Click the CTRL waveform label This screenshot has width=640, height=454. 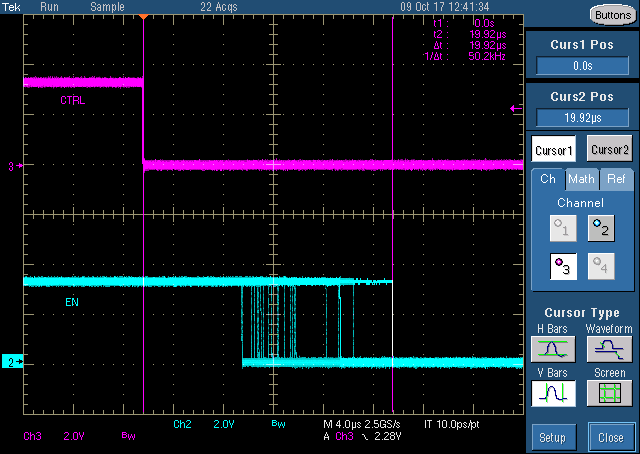point(73,100)
